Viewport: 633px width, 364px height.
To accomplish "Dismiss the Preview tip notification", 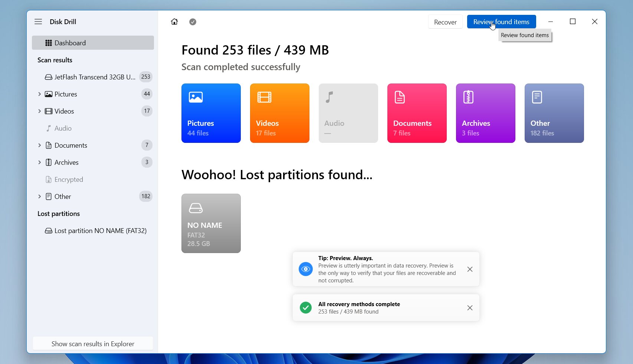I will click(470, 269).
